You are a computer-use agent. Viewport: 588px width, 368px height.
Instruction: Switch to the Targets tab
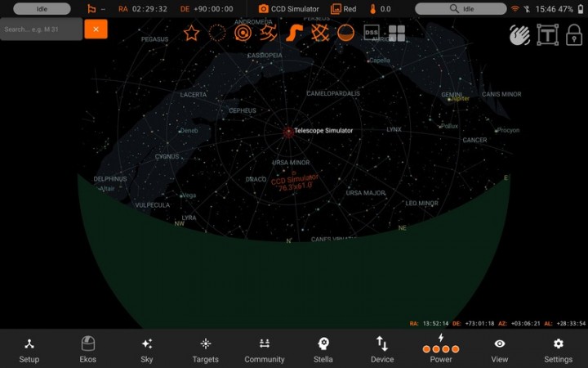pyautogui.click(x=206, y=349)
